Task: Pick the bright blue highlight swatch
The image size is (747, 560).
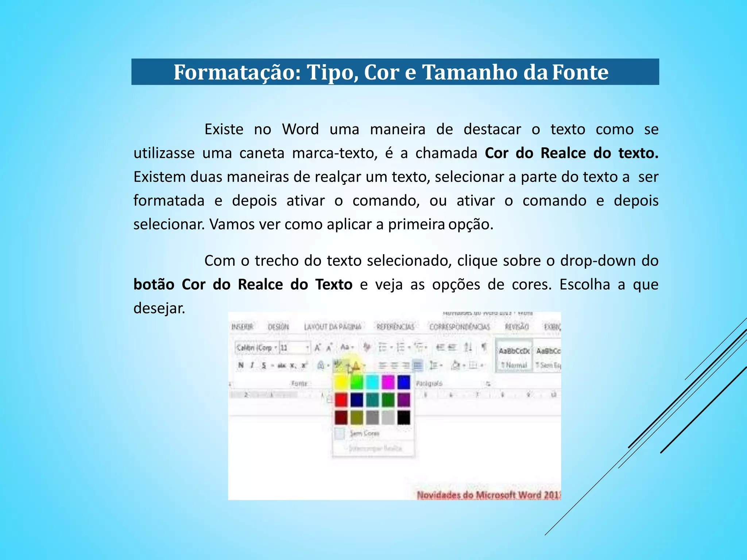Action: point(404,382)
